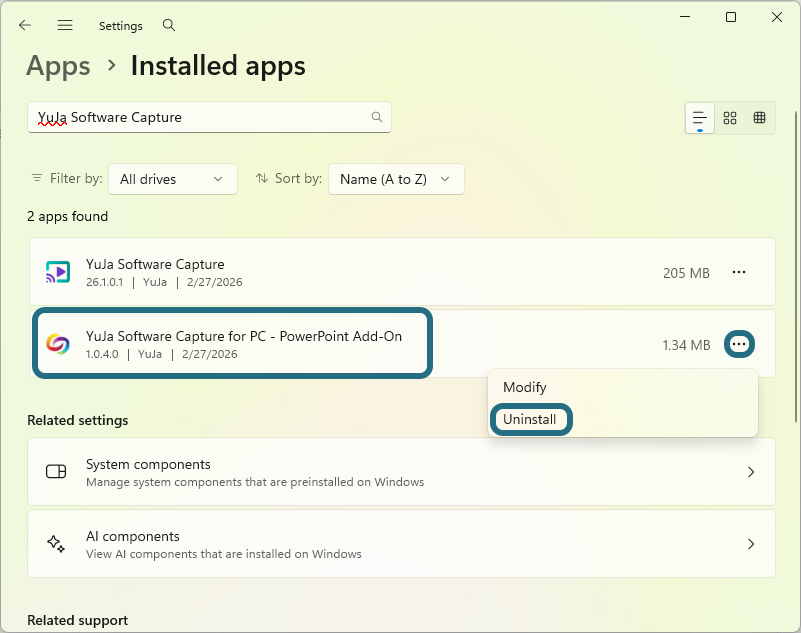Click the Settings window title
This screenshot has height=633, width=801.
point(121,26)
